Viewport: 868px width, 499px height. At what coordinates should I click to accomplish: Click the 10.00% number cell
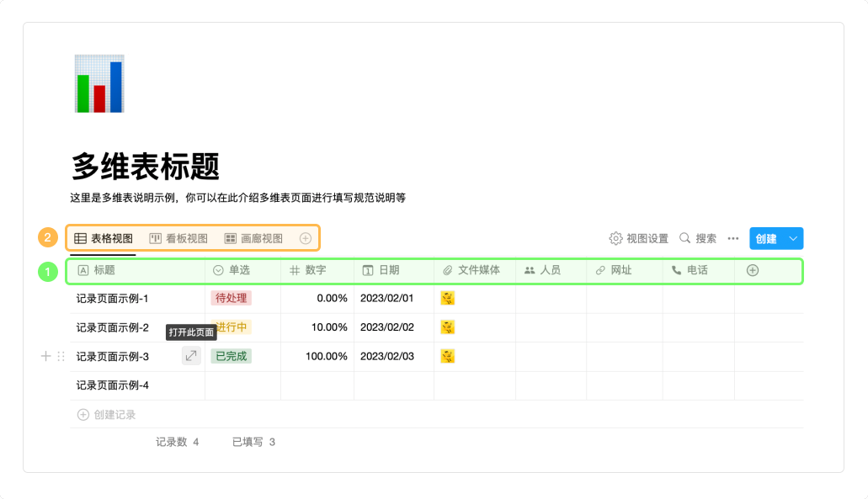329,327
